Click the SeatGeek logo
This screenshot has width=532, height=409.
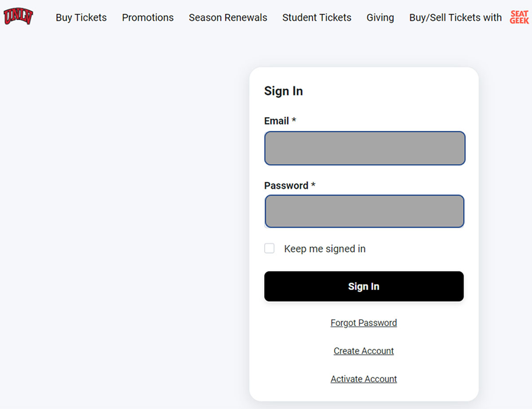click(519, 17)
